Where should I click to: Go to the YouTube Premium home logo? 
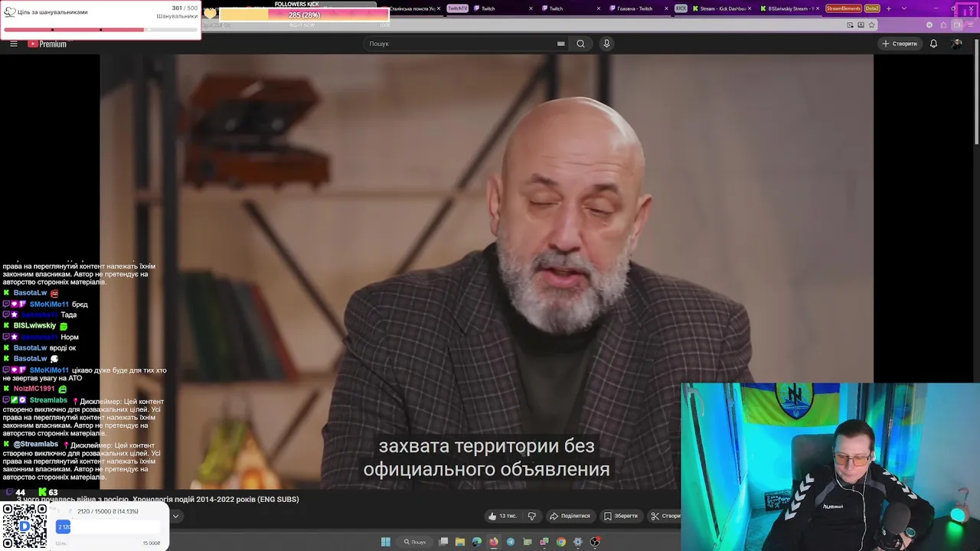click(47, 44)
